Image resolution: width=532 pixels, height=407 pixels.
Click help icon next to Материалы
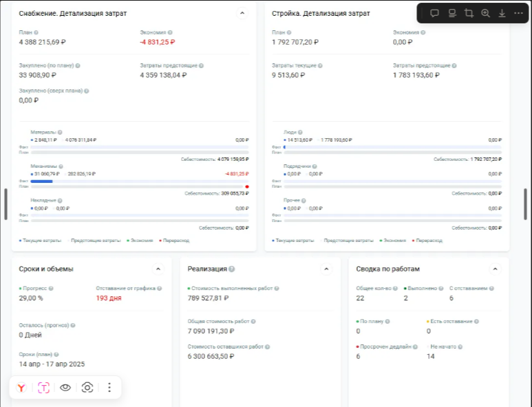(x=60, y=132)
